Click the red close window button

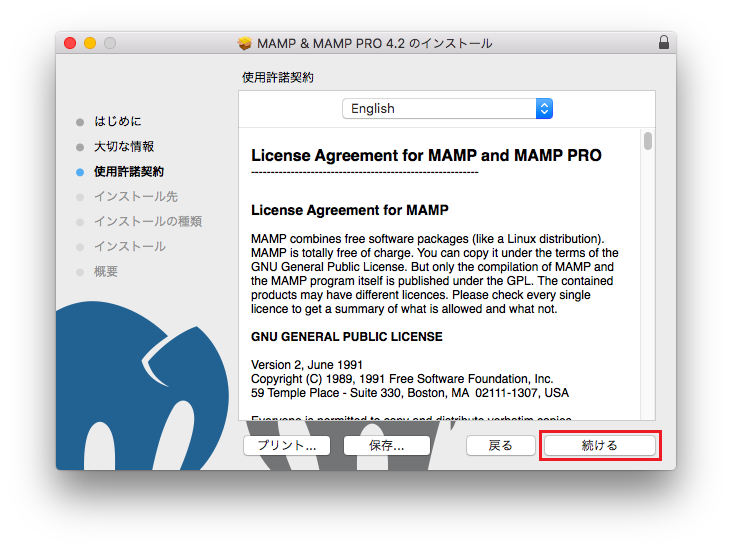(x=70, y=43)
